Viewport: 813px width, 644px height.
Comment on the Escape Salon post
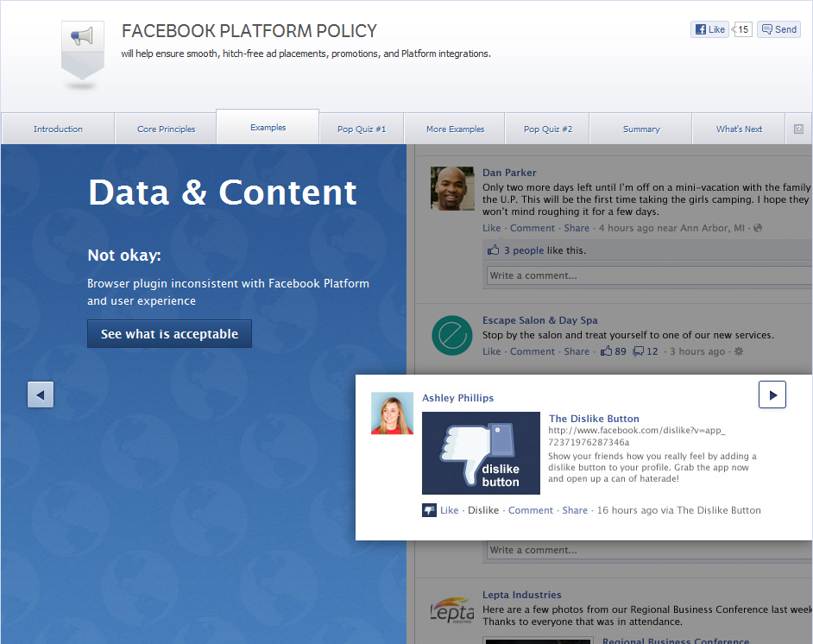point(532,351)
